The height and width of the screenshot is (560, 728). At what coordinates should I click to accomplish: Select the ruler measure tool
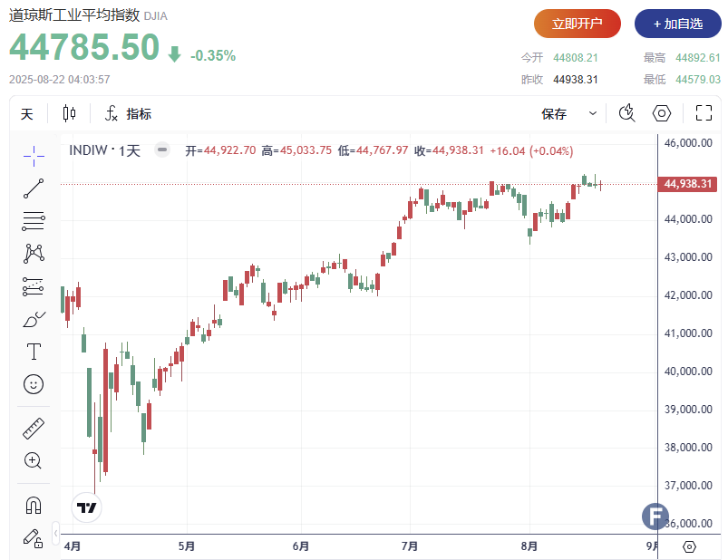pos(34,429)
